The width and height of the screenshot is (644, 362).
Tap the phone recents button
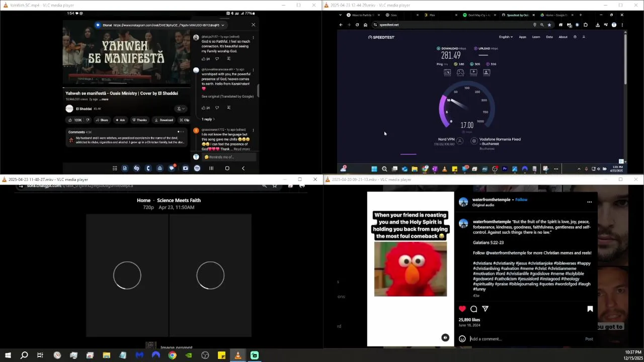coord(211,168)
